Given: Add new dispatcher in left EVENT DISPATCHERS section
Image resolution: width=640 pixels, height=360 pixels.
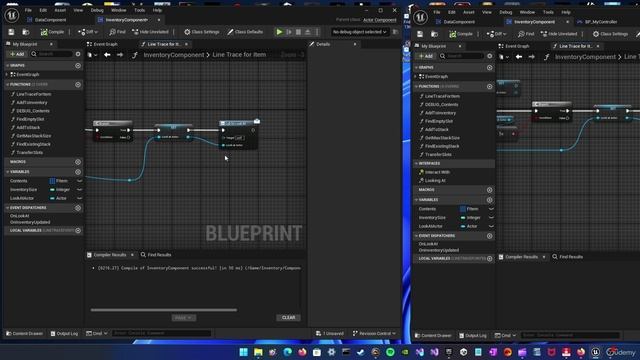Looking at the screenshot, I should coord(78,208).
